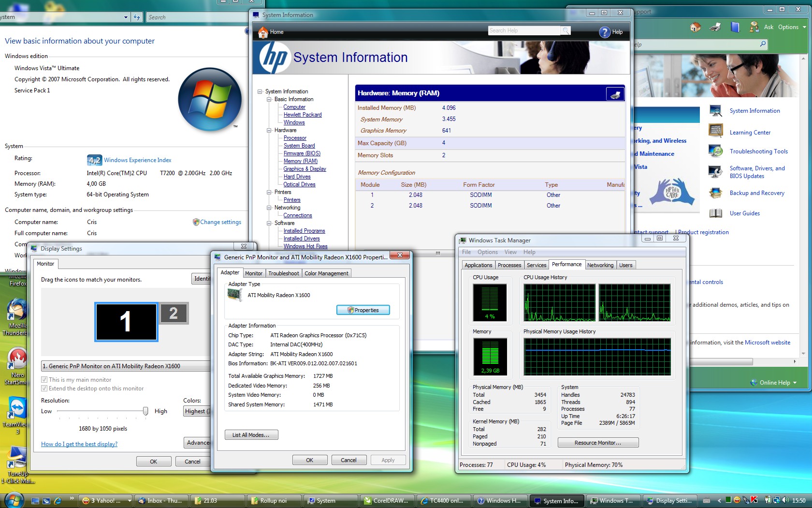Open the Options dropdown in Help and Support
Screen dimensions: 812x508
[792, 27]
